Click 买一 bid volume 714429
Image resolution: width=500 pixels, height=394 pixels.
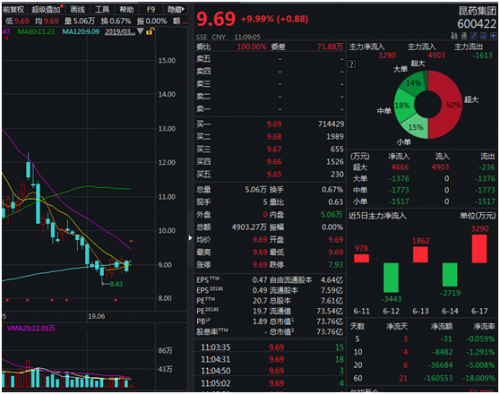click(331, 124)
